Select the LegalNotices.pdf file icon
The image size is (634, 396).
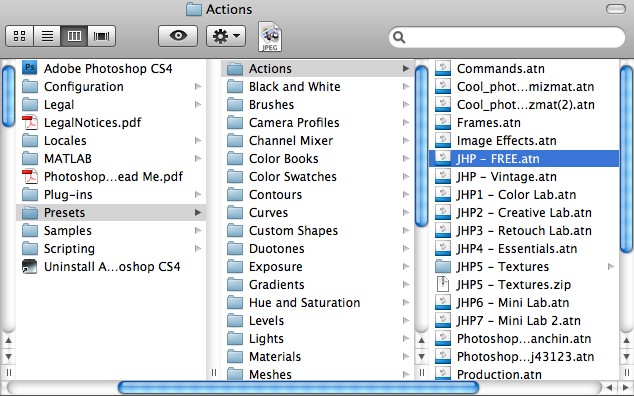coord(30,122)
